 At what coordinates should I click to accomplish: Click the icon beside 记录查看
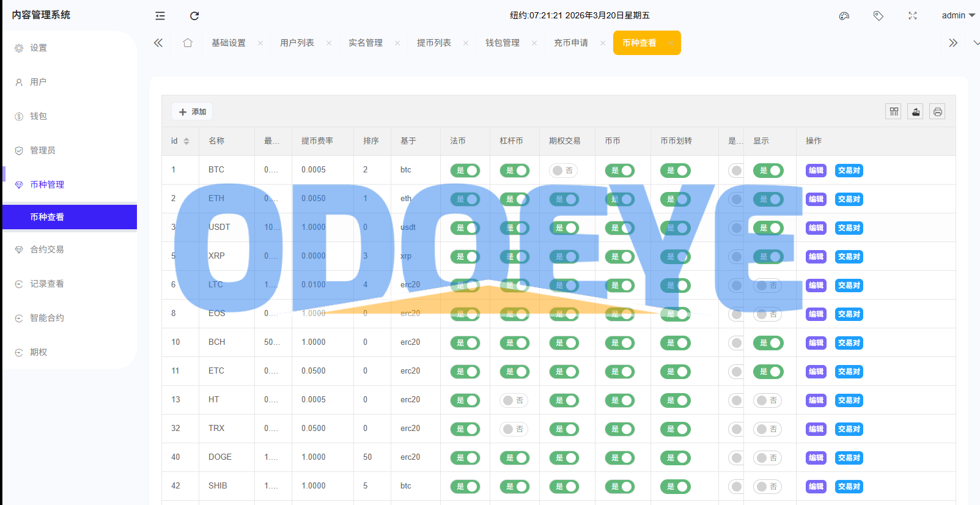[x=19, y=284]
